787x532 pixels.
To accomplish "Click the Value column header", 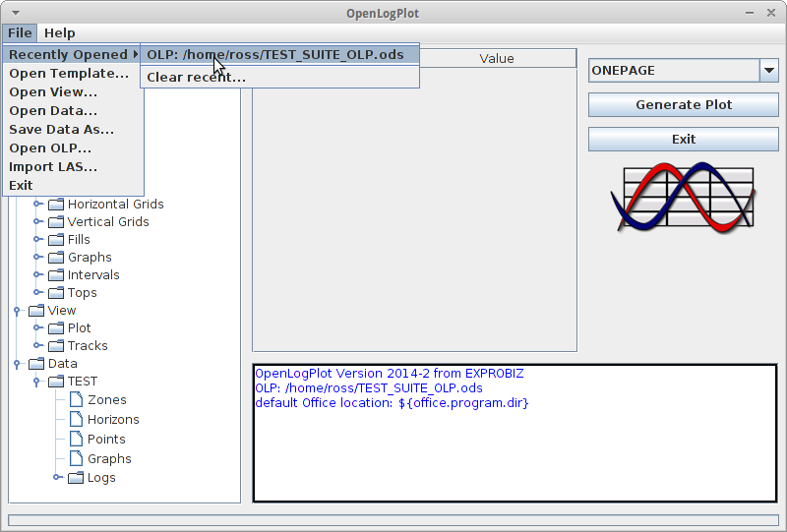I will point(497,59).
